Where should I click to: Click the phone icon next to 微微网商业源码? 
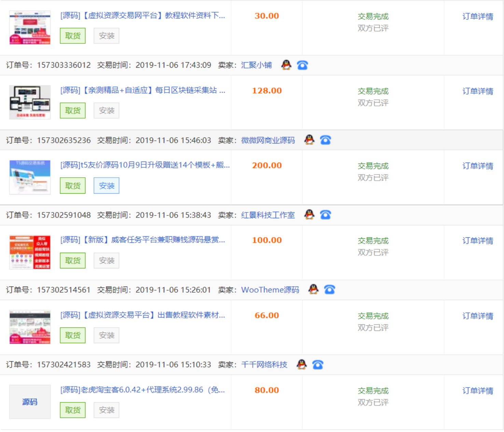(325, 140)
